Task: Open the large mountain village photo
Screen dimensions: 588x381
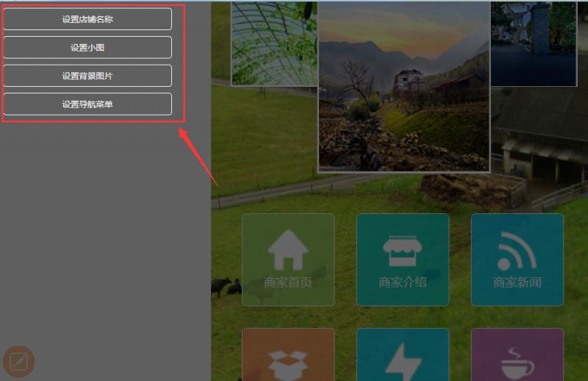Action: pyautogui.click(x=404, y=87)
